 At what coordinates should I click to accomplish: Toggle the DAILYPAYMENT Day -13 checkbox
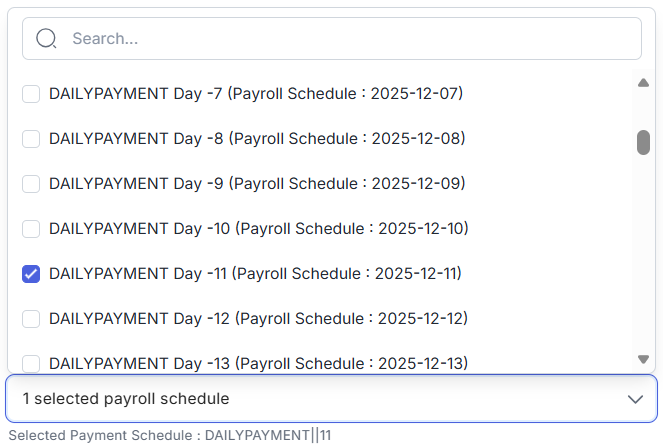click(x=31, y=363)
